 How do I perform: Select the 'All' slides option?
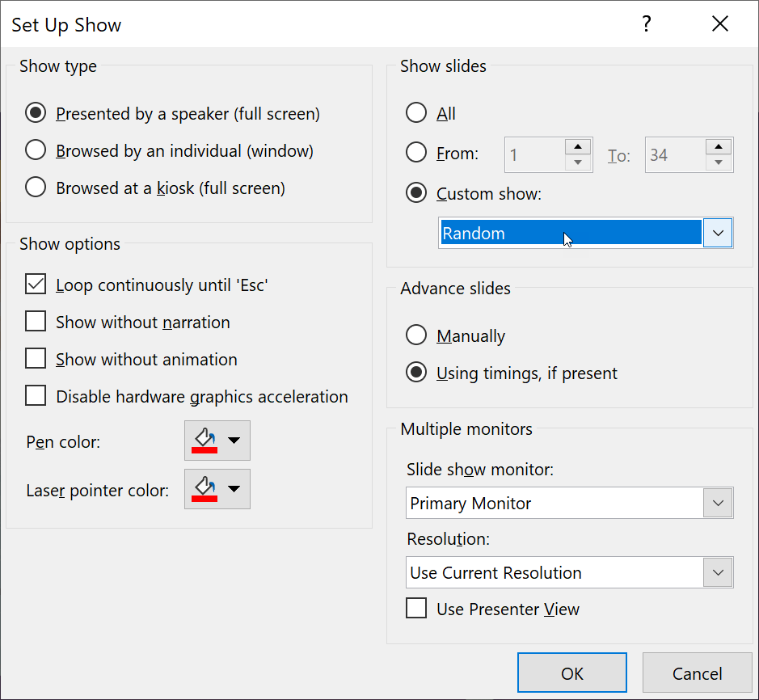click(x=416, y=113)
